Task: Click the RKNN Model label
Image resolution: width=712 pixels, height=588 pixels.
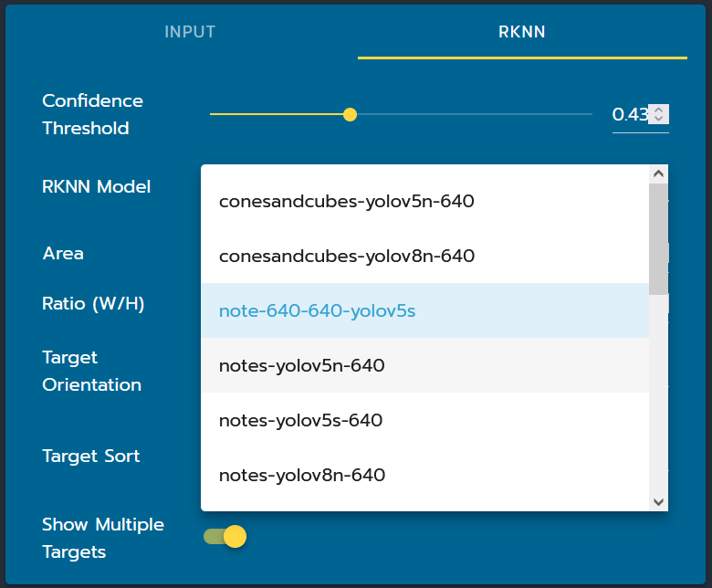Action: [x=96, y=186]
